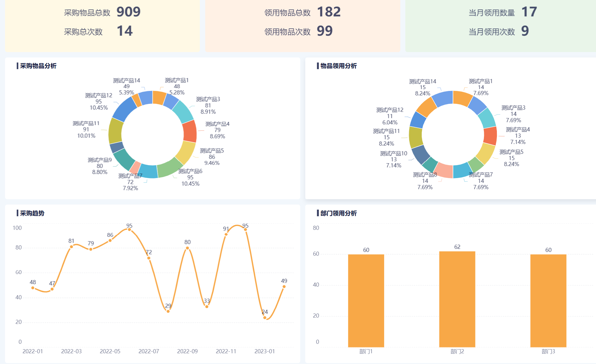
Task: Click the 测试产品12 95 label in 采购物品分析
Action: (99, 101)
